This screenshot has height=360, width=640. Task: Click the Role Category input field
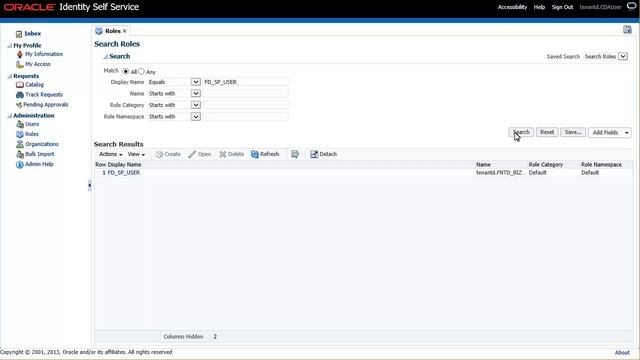tap(246, 105)
